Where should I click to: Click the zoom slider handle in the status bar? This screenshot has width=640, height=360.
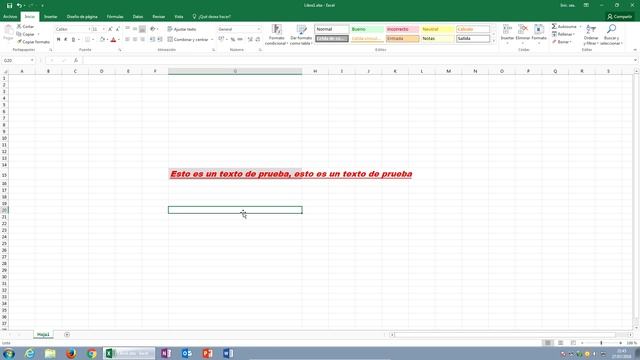pyautogui.click(x=601, y=343)
